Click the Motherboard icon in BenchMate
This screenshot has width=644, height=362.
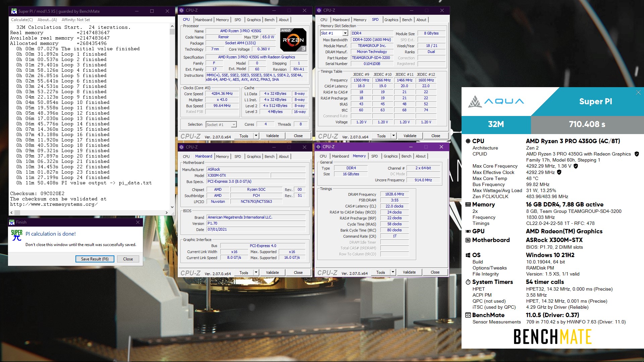468,240
